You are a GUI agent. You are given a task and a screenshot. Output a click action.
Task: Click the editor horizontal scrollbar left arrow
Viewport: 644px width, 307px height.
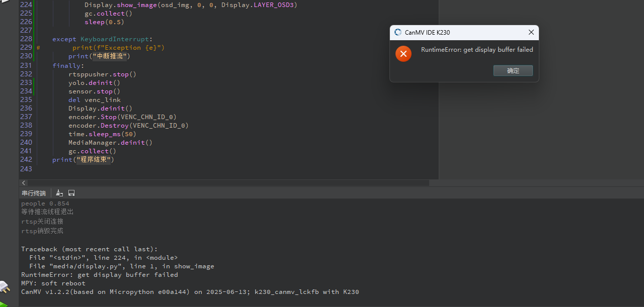(24, 183)
